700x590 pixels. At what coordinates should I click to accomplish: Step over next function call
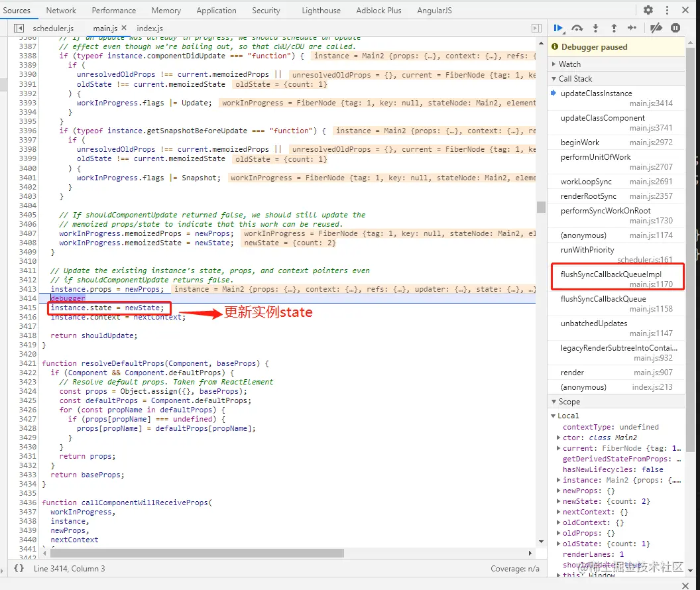point(577,28)
